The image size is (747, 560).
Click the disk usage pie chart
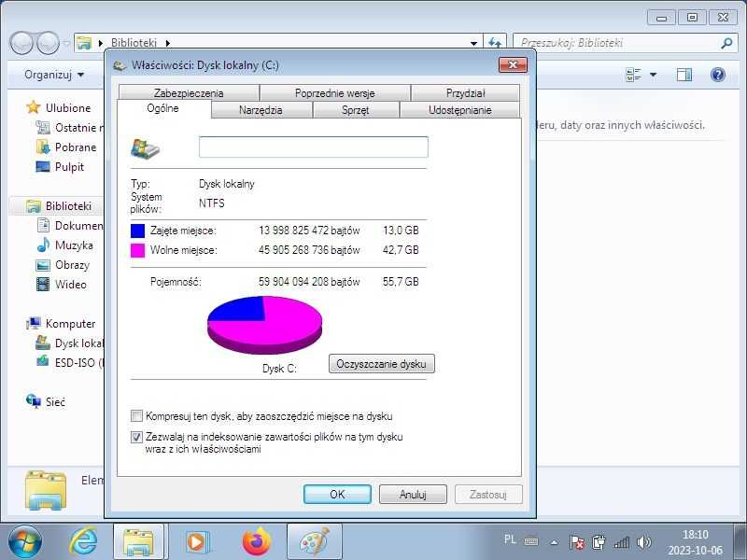pyautogui.click(x=265, y=325)
